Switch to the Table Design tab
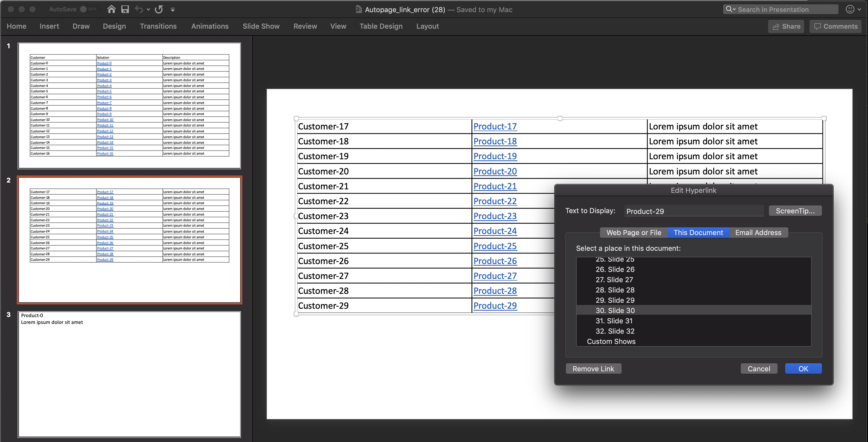 pos(381,26)
